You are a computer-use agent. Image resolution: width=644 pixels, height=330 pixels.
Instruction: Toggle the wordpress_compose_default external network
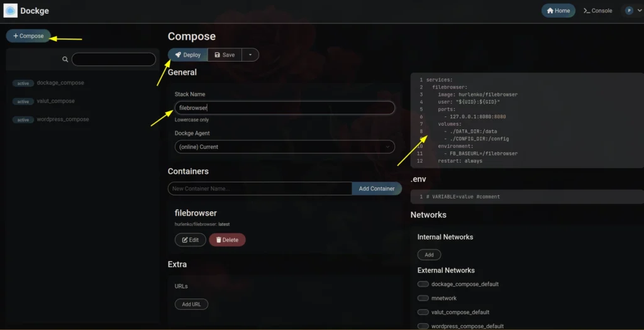coord(423,326)
